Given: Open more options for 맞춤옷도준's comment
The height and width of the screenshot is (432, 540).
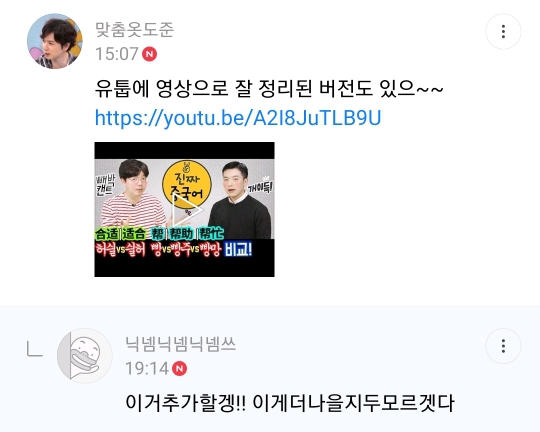Looking at the screenshot, I should (503, 31).
